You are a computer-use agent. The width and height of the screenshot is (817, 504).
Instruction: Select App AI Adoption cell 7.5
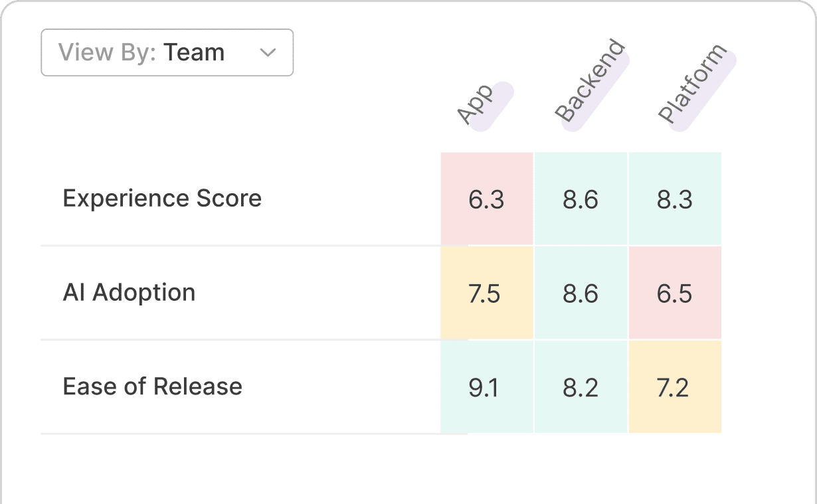pos(487,293)
